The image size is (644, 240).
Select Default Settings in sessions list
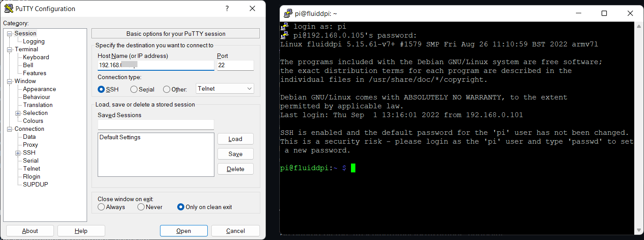(120, 137)
